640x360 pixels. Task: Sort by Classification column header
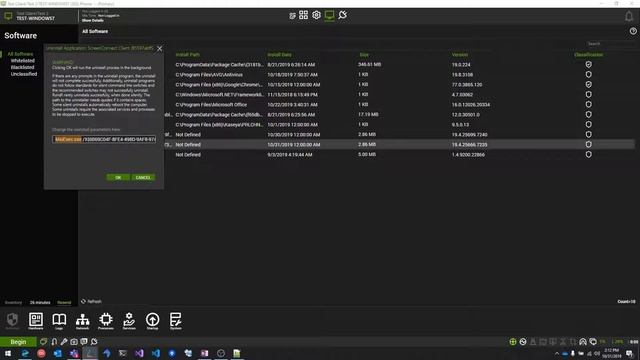point(589,55)
